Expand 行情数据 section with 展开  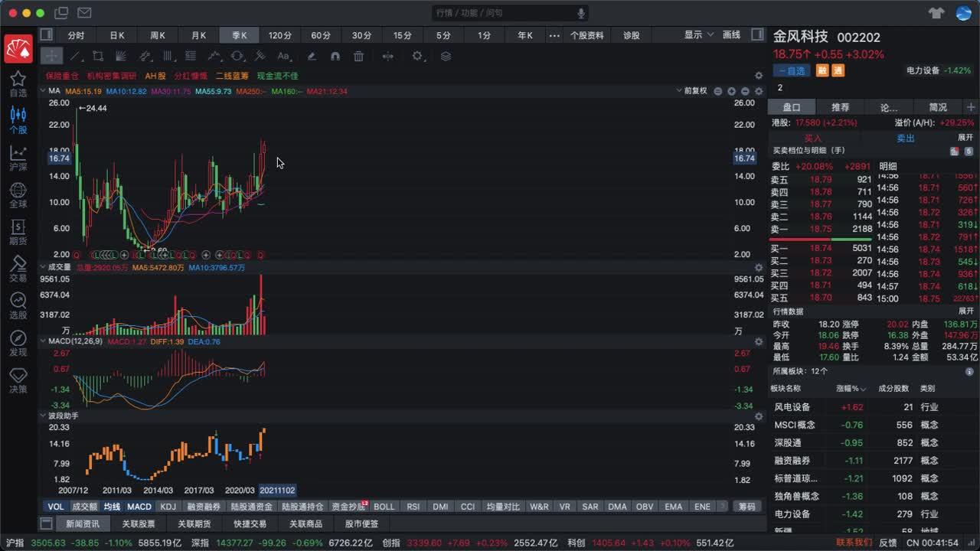point(965,311)
